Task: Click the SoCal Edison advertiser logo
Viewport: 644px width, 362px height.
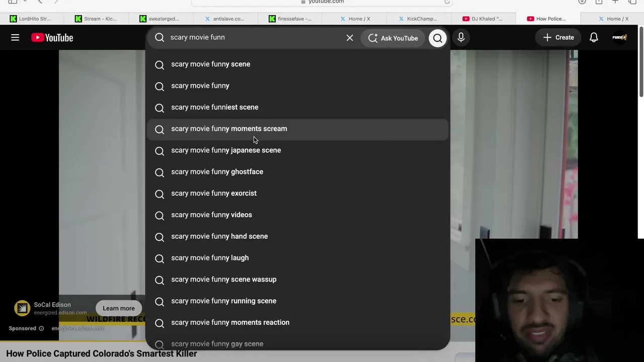Action: coord(22,308)
